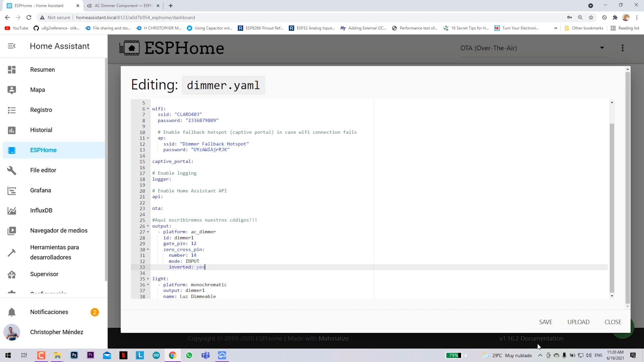
Task: Click the gate_pin: 12 line
Action: pyautogui.click(x=180, y=244)
